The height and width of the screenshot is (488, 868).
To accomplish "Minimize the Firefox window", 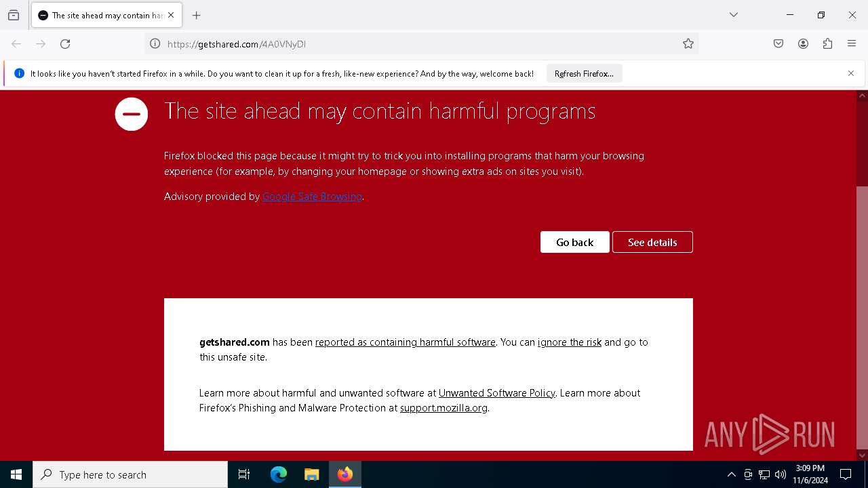I will 790,15.
